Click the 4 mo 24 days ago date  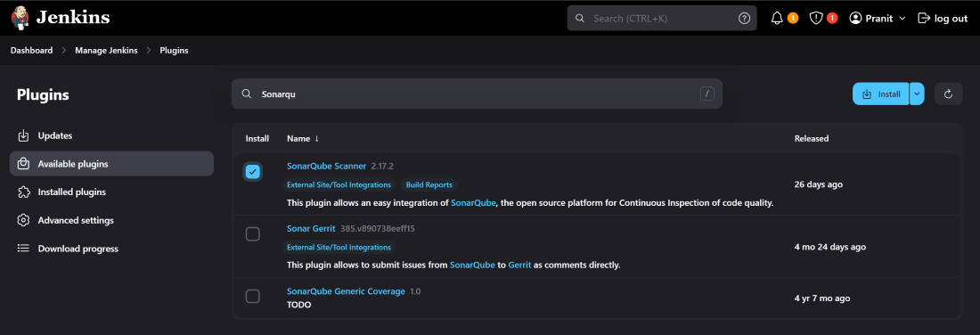[830, 247]
